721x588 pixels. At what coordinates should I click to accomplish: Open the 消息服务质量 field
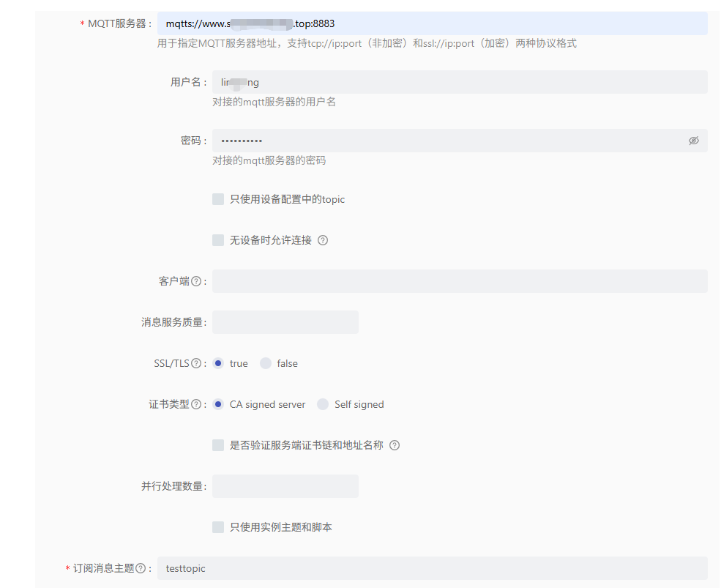285,322
